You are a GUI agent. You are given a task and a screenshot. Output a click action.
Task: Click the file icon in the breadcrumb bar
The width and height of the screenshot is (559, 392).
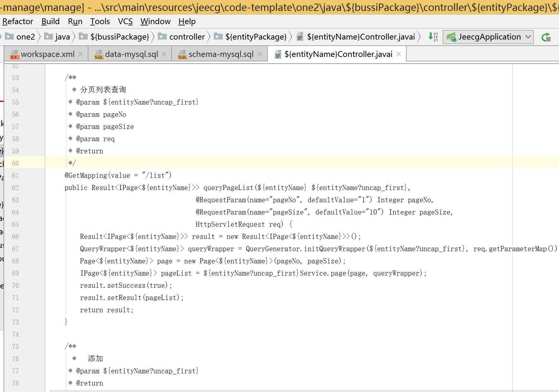point(300,37)
